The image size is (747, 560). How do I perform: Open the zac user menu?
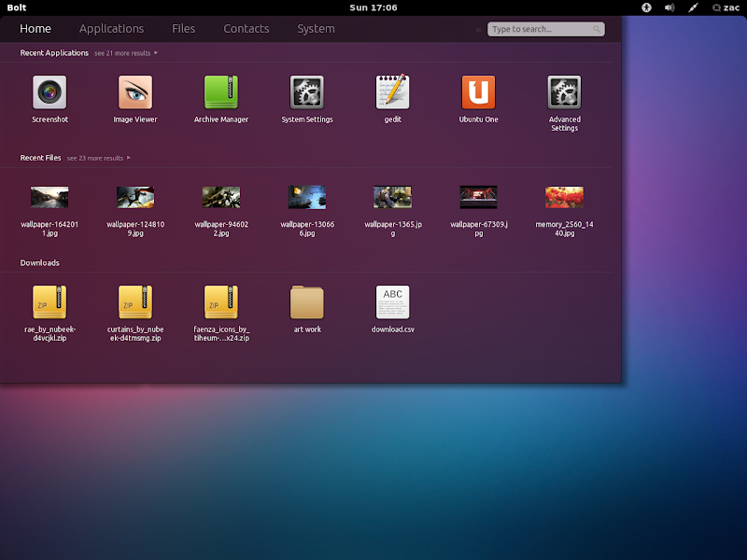coord(726,7)
